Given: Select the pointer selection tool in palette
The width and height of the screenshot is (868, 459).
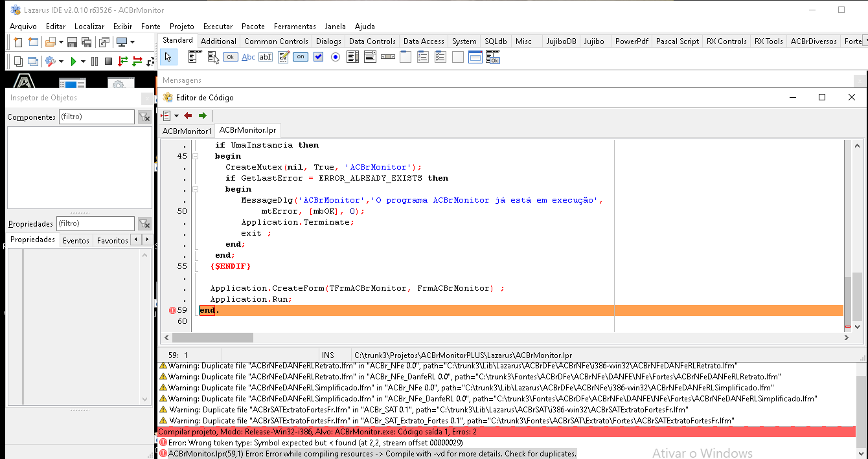Looking at the screenshot, I should click(x=168, y=57).
